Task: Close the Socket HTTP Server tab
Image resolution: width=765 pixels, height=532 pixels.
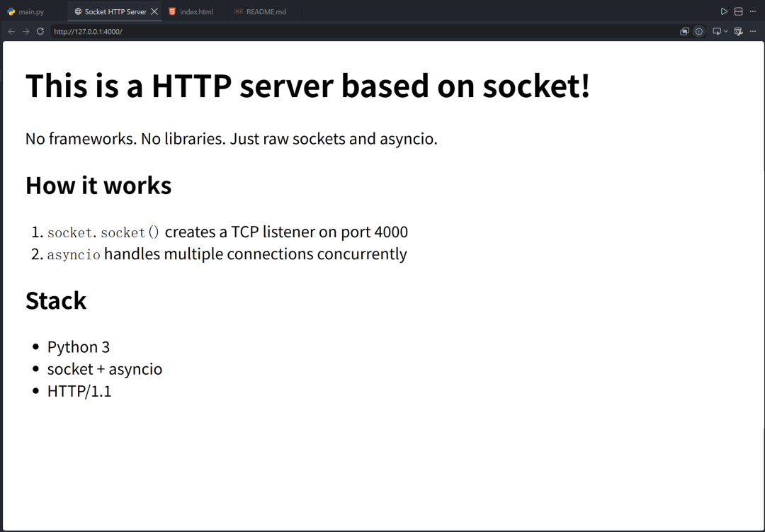Action: tap(154, 12)
